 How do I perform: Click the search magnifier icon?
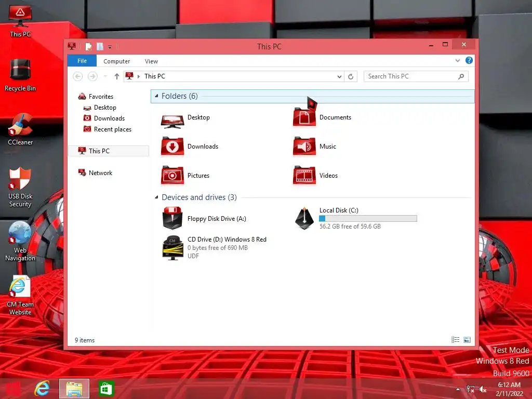click(461, 76)
